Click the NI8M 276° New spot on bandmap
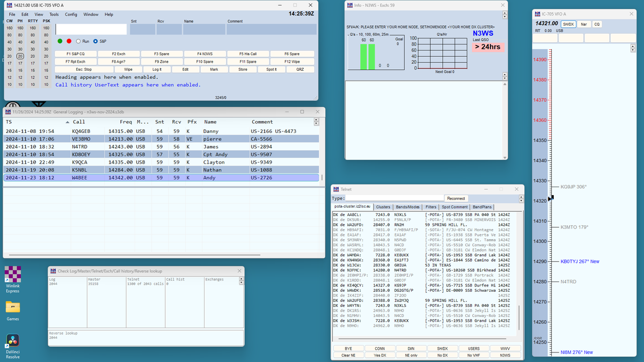Screen dimensions: 644x362 (x=576, y=352)
